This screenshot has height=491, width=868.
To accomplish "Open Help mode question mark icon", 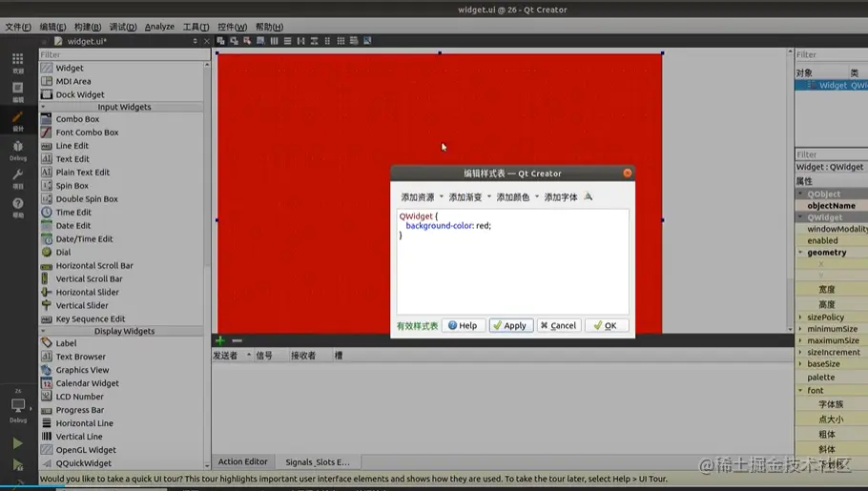I will point(18,208).
